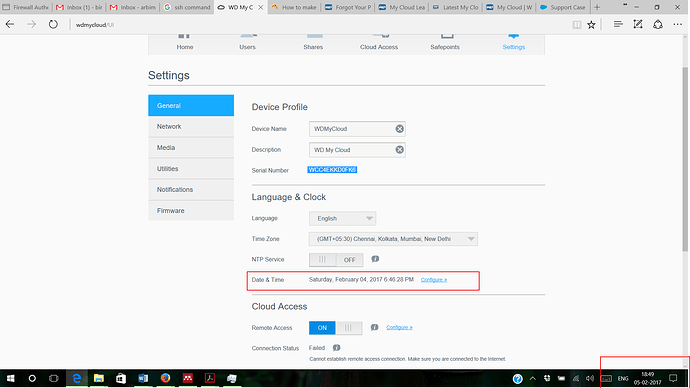Switch to the Forgot Your P tab

click(x=348, y=7)
